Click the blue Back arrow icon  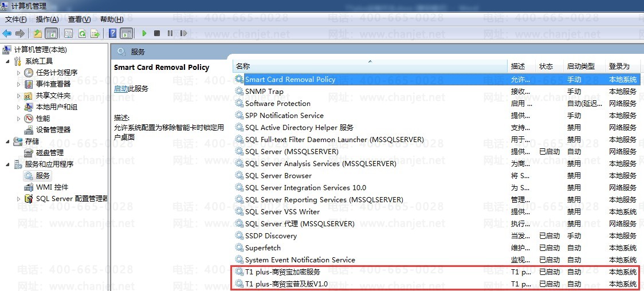pyautogui.click(x=7, y=33)
